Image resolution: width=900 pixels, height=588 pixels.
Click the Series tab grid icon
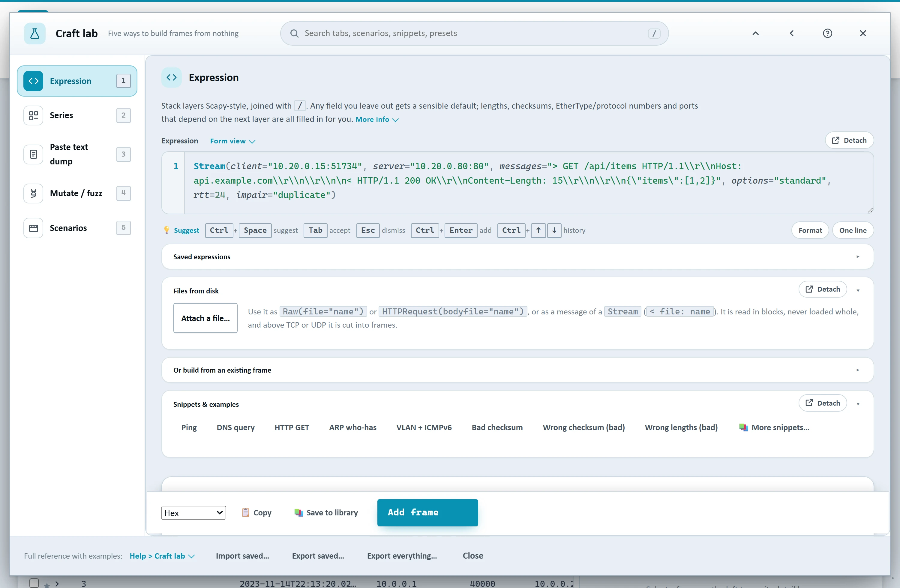(33, 115)
